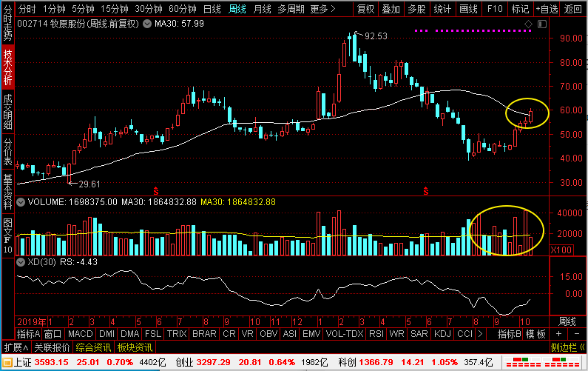
Task: Click the +自选 add to watchlist button
Action: coord(547,9)
